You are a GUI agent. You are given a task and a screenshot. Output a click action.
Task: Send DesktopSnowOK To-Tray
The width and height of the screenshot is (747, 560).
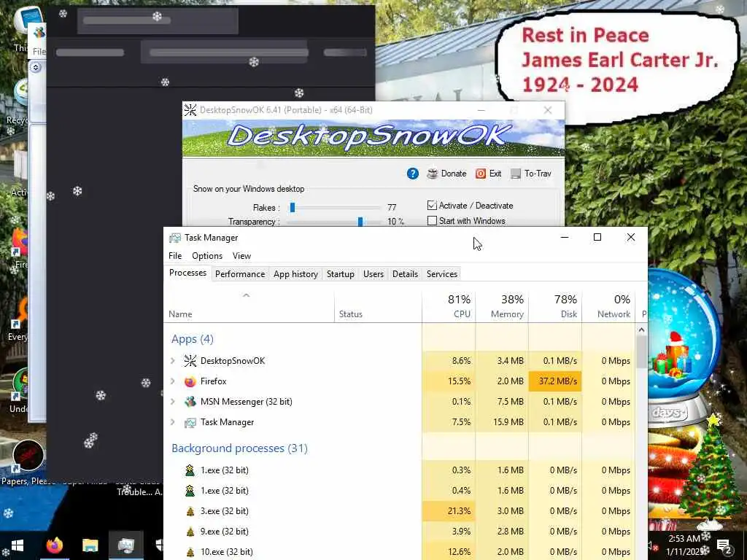(531, 174)
